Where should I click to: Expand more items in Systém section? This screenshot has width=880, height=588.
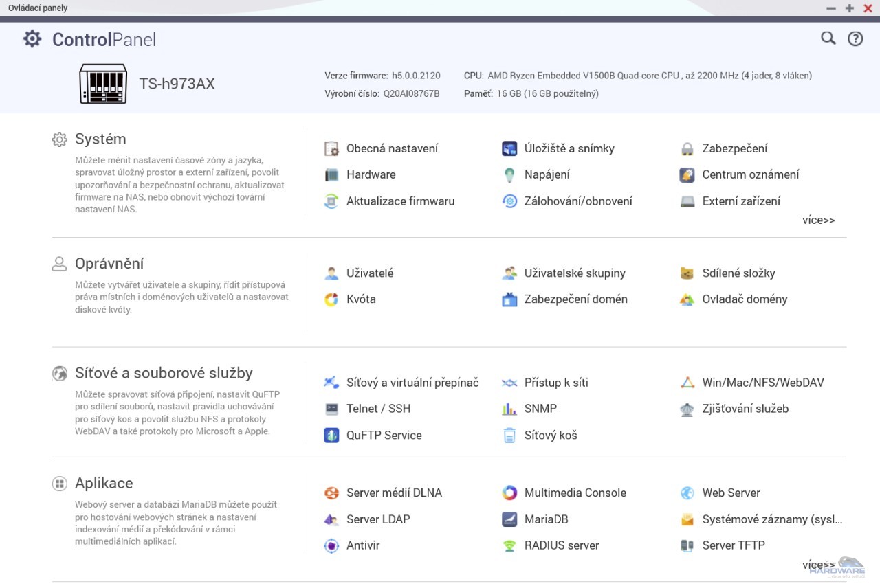pyautogui.click(x=818, y=220)
